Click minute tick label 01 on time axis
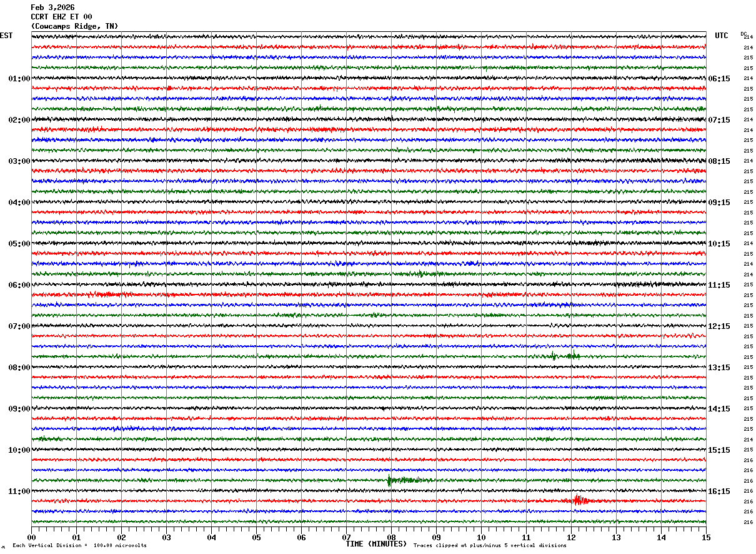Viewport: 756px width, 554px height. (76, 537)
